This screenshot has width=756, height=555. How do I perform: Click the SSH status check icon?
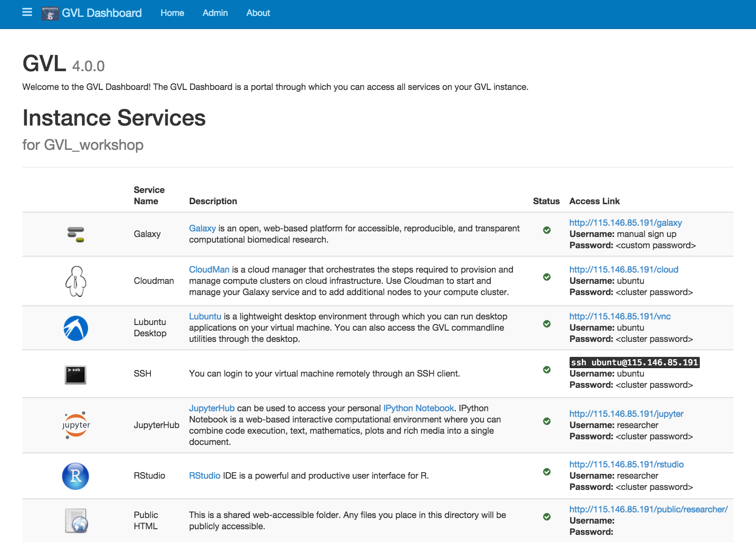(x=547, y=370)
